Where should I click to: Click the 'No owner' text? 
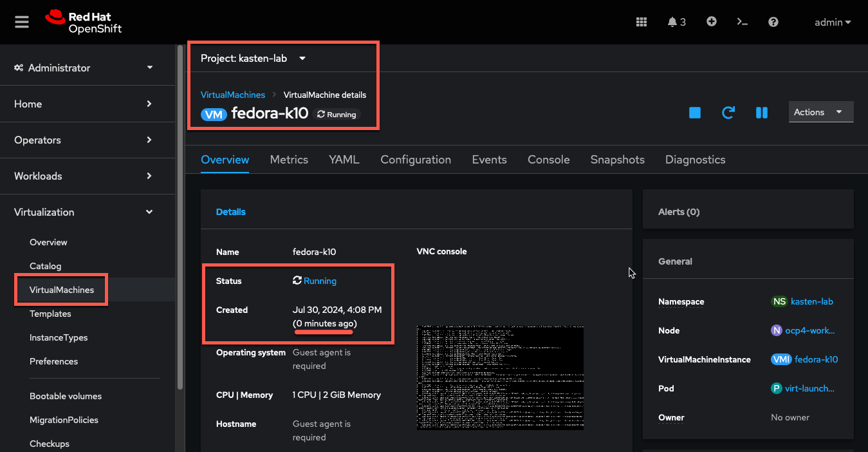(790, 417)
